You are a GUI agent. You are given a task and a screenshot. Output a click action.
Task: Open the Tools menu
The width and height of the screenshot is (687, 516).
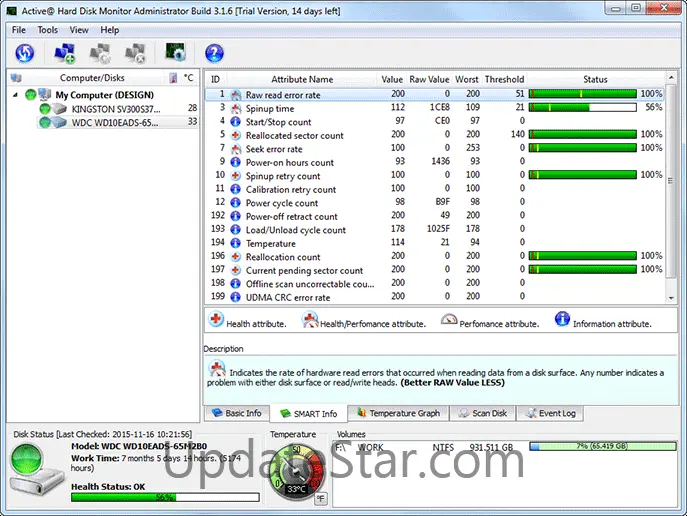click(47, 30)
